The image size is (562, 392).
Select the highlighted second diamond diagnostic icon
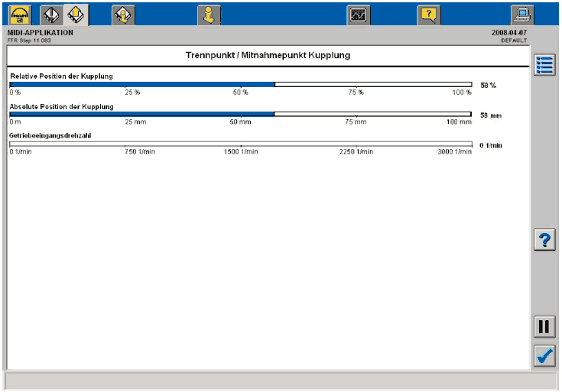point(75,14)
